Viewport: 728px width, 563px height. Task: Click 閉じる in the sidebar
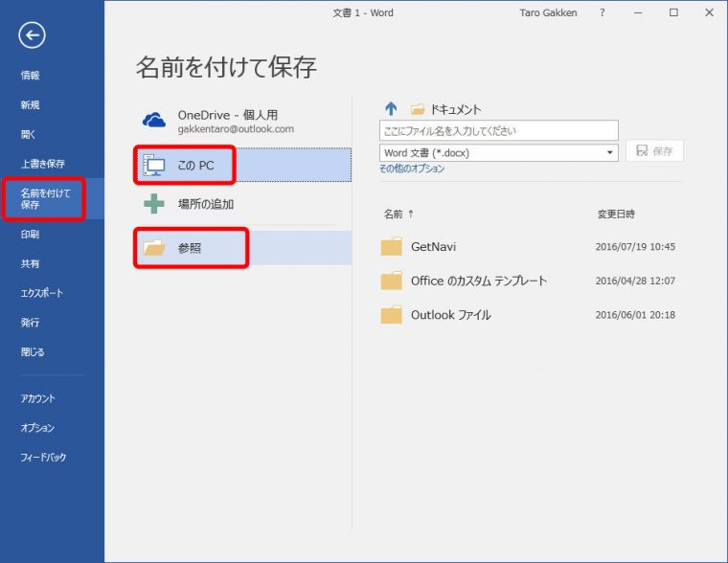(33, 351)
